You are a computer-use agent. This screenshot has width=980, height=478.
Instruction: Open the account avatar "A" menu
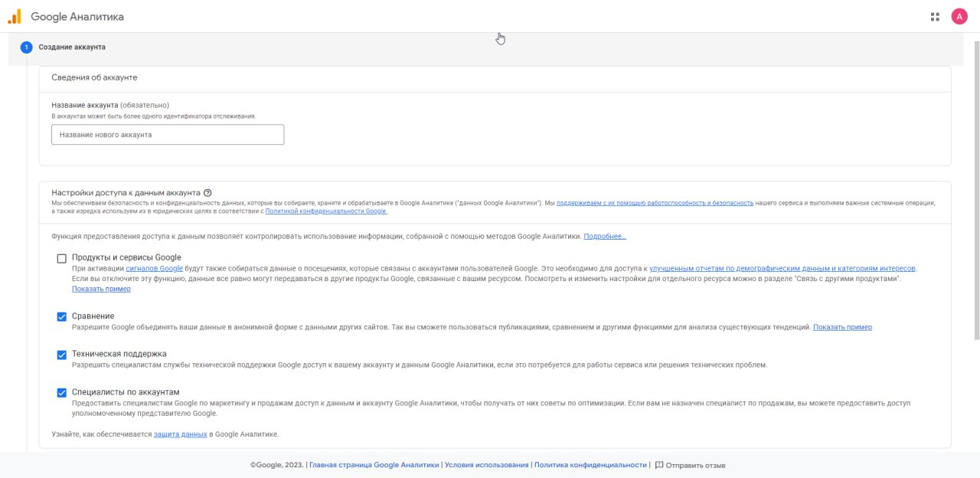coord(959,16)
